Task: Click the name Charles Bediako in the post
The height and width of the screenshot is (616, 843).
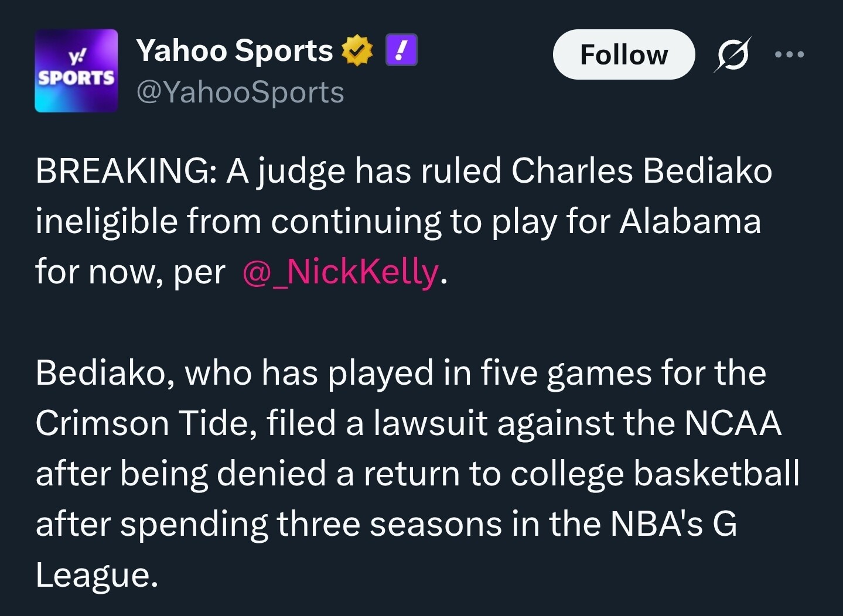Action: [641, 172]
